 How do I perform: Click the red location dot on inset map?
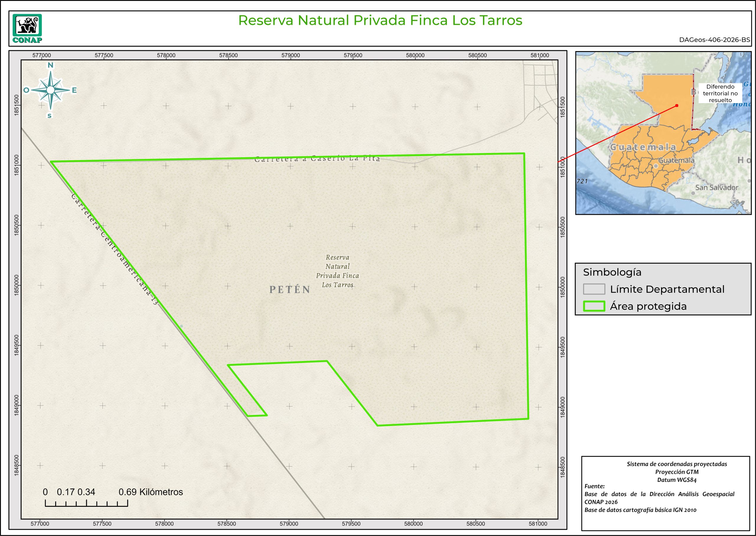(677, 105)
